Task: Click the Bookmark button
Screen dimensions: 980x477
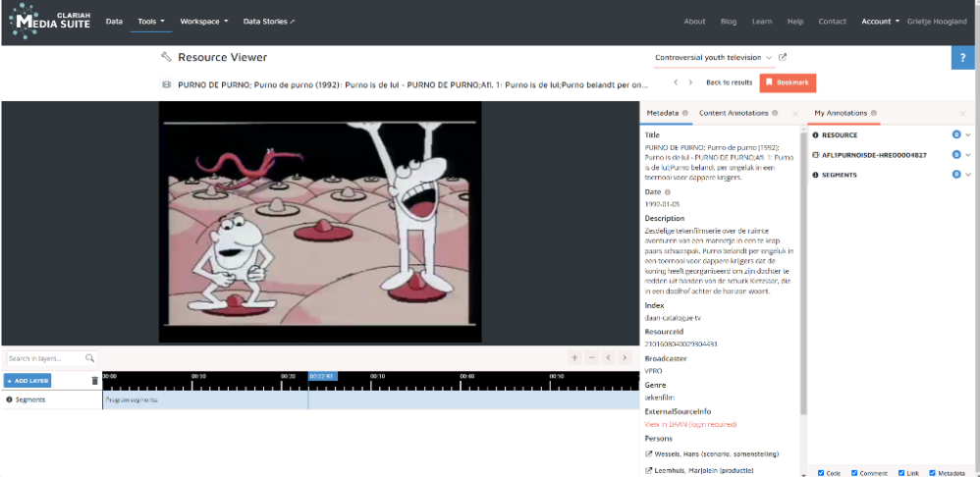Action: [x=788, y=82]
